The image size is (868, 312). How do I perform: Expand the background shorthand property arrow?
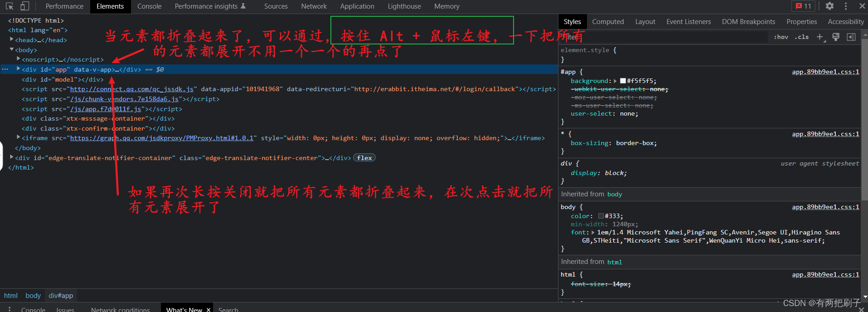[615, 81]
